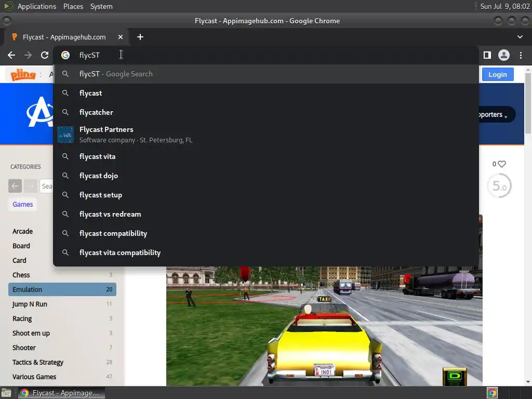Choose the 'flycast setup' suggestion
Screen dimensions: 532x399
(266, 195)
